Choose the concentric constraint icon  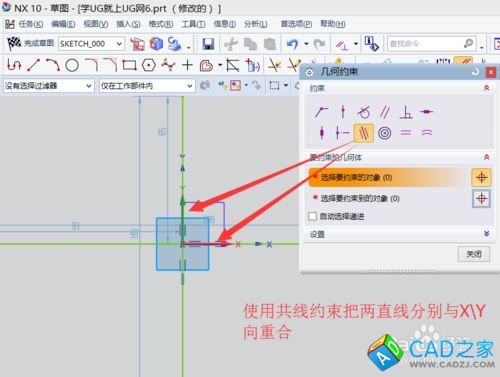point(384,133)
